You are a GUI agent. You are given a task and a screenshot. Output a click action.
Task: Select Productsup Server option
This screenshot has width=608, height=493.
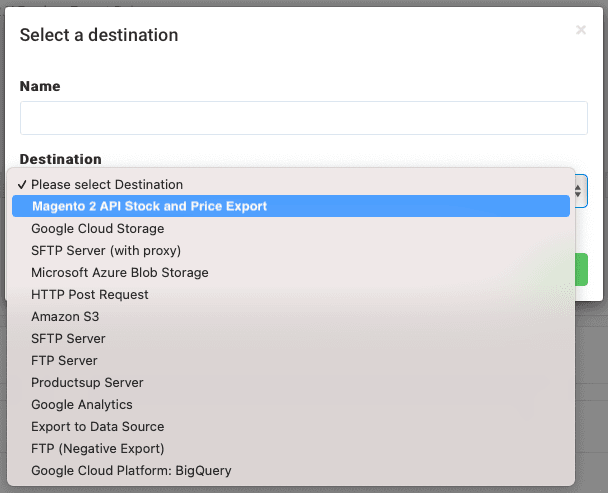[87, 382]
